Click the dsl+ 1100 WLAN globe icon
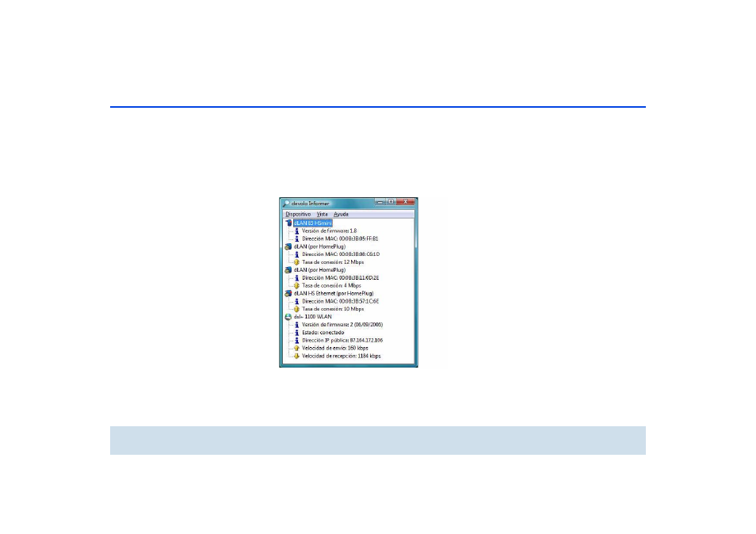756x534 pixels. (288, 317)
